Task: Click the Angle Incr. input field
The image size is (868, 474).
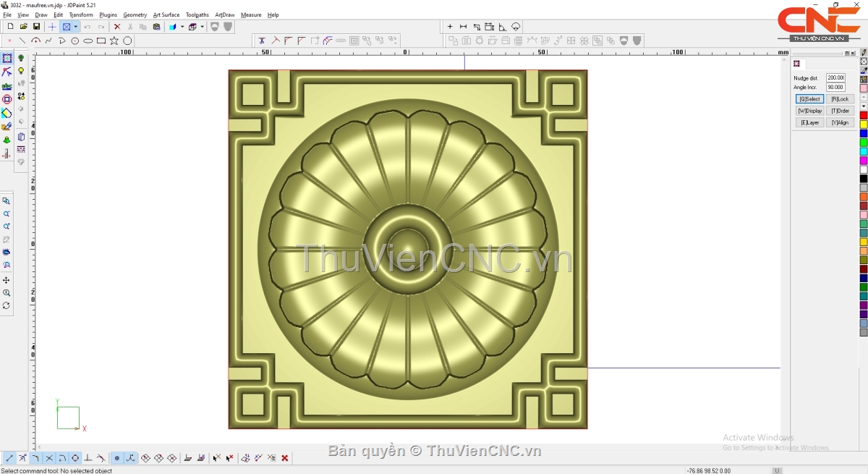Action: [835, 88]
